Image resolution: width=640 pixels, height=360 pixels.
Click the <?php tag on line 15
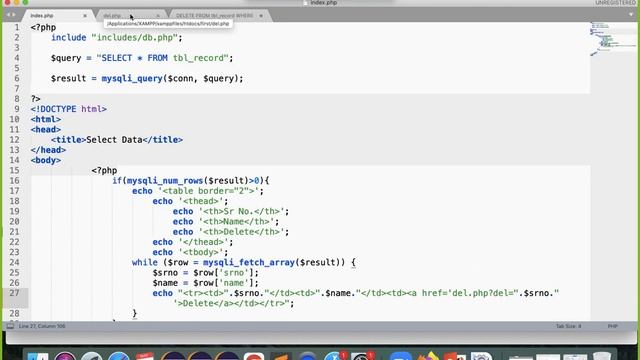pos(104,170)
